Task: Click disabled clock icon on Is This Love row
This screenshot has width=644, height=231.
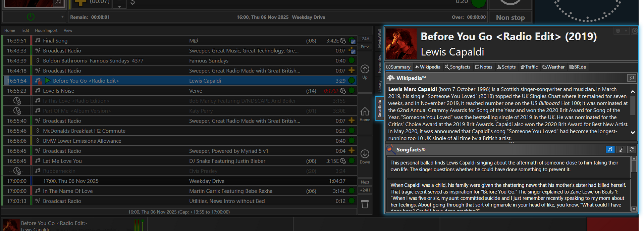Action: (x=17, y=101)
